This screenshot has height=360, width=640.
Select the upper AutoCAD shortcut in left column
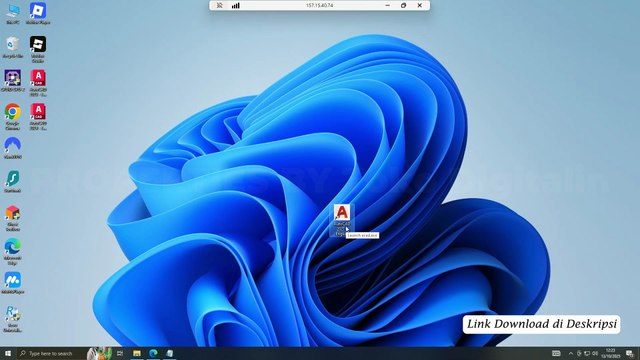tap(38, 83)
